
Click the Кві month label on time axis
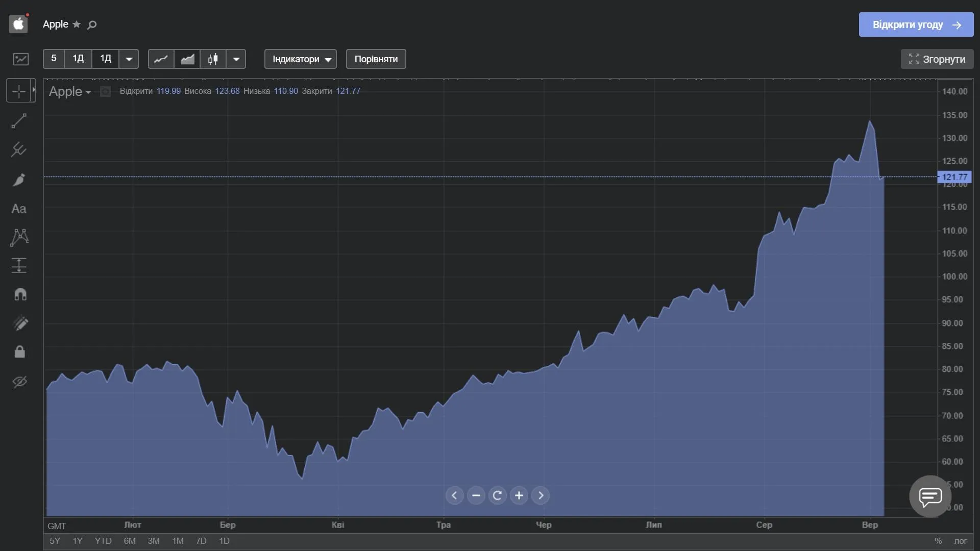tap(338, 524)
